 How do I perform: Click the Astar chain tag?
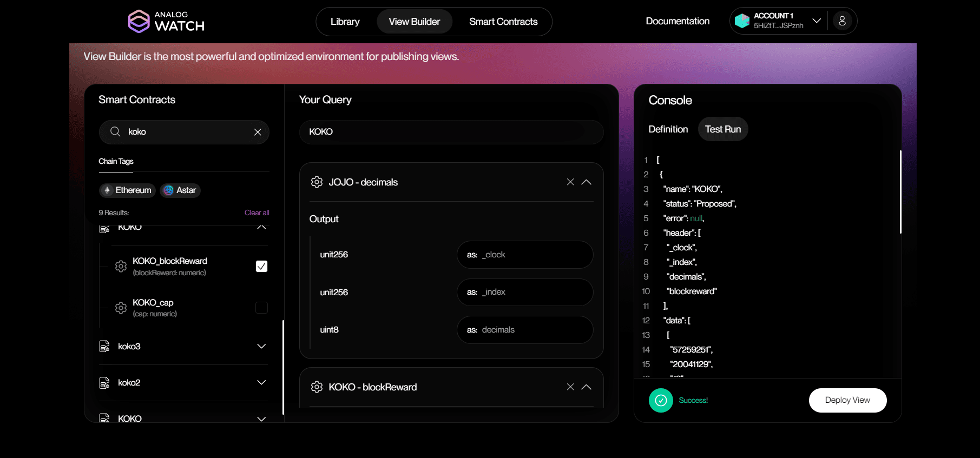[x=180, y=190]
